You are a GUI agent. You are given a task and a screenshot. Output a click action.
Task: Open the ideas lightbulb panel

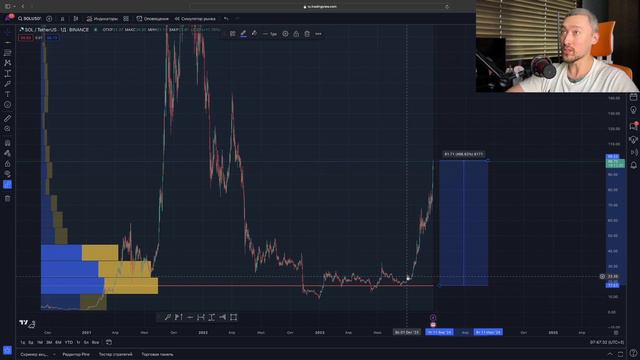pyautogui.click(x=633, y=110)
